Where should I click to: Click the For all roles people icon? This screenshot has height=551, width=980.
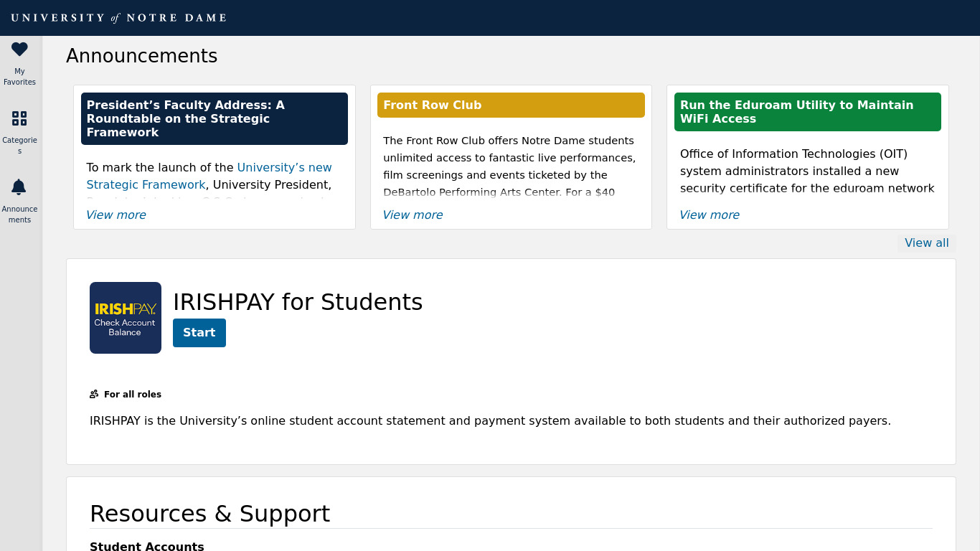coord(94,394)
